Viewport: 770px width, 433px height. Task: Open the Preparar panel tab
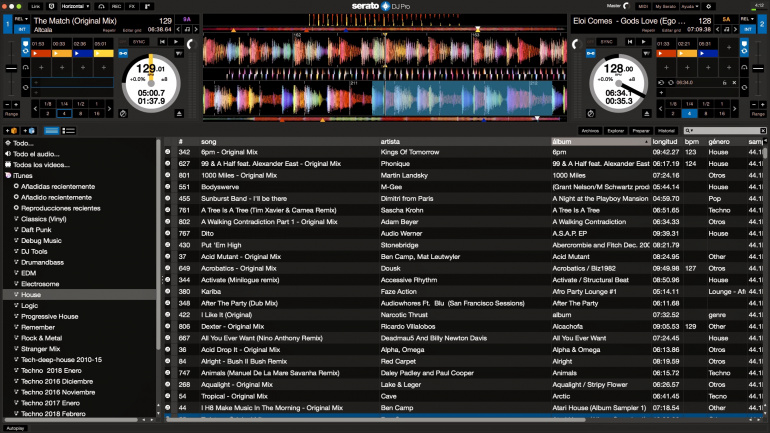point(641,131)
